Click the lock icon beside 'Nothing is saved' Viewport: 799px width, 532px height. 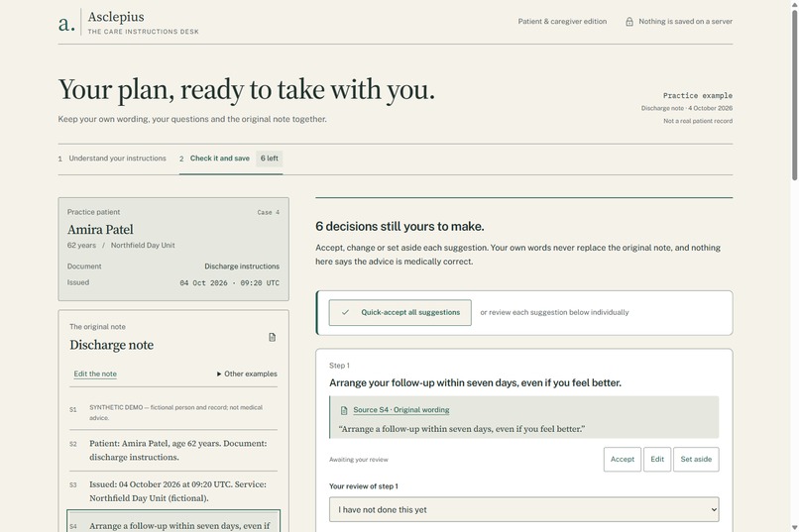[629, 22]
